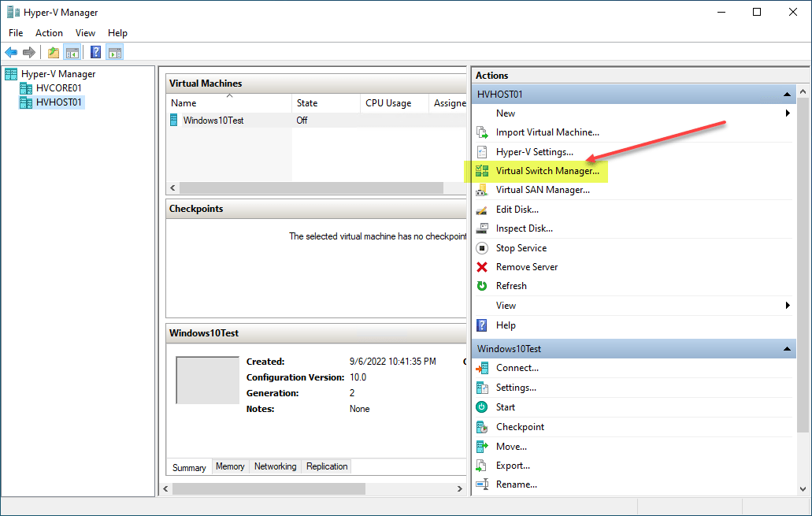Click the Hyper-V Settings icon
The image size is (812, 516).
pyautogui.click(x=481, y=152)
